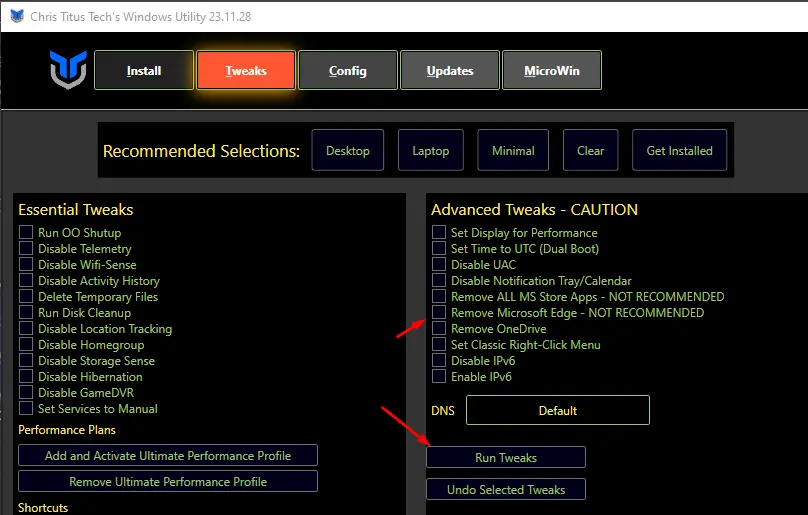Click the Run Tweaks button
Screen dimensions: 808x515
coord(506,457)
